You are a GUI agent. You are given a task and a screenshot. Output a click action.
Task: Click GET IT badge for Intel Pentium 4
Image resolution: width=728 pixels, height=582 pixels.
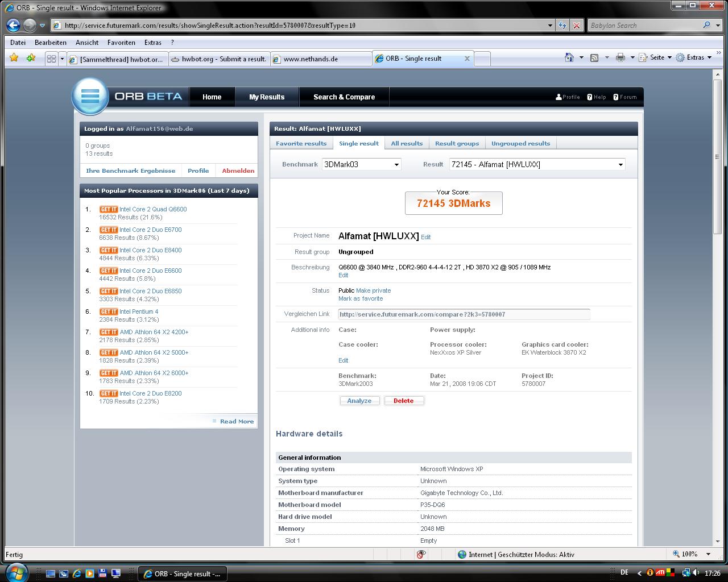click(x=109, y=311)
